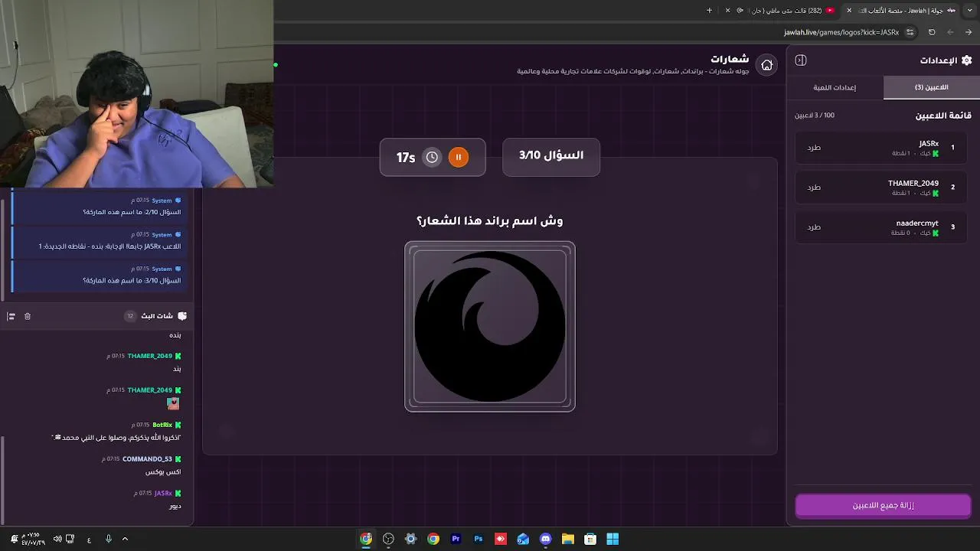The width and height of the screenshot is (980, 551).
Task: Click BotRix username in chat
Action: [162, 425]
